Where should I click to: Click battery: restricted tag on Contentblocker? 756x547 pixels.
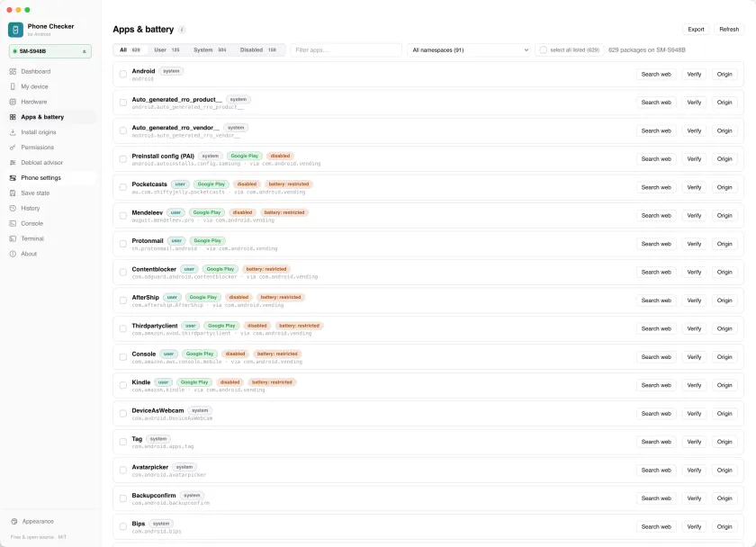(266, 269)
